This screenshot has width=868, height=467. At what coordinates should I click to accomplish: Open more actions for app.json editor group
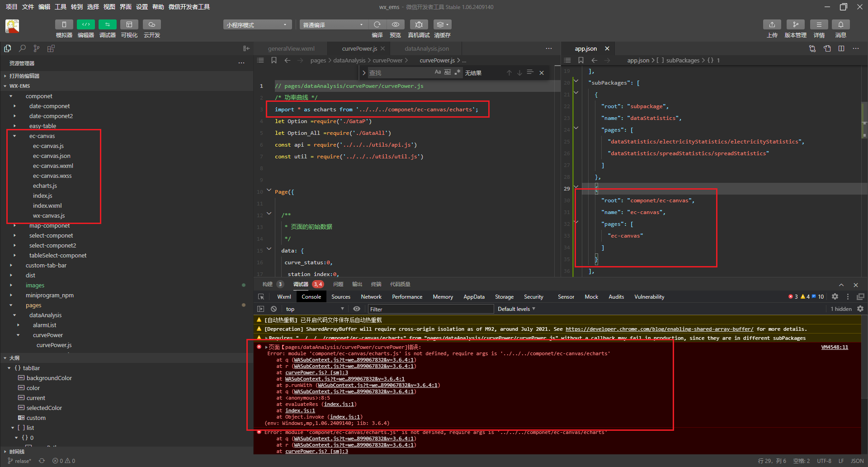tap(856, 48)
